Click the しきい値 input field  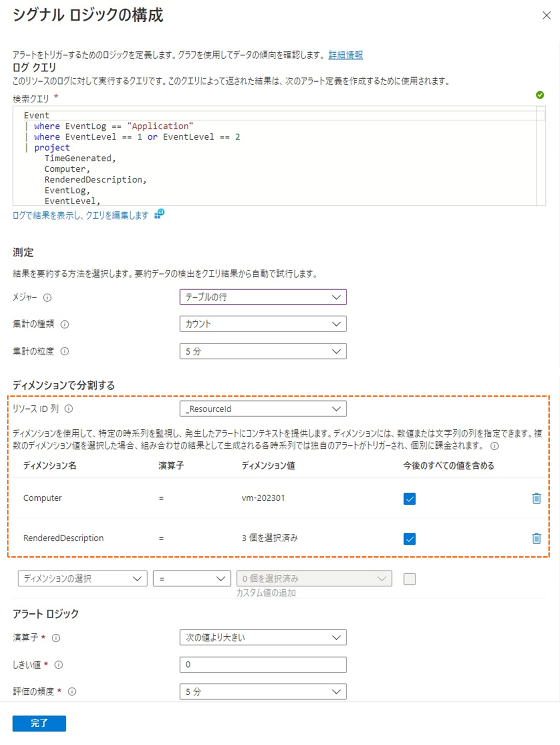[263, 665]
